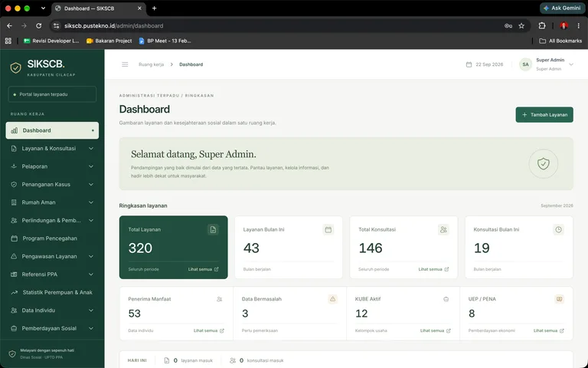588x368 pixels.
Task: Click the people icon on Total Konsultasi card
Action: point(443,230)
